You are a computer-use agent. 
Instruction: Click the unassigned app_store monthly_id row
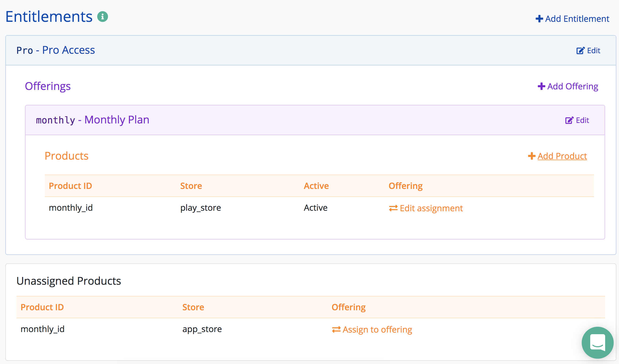pyautogui.click(x=202, y=329)
